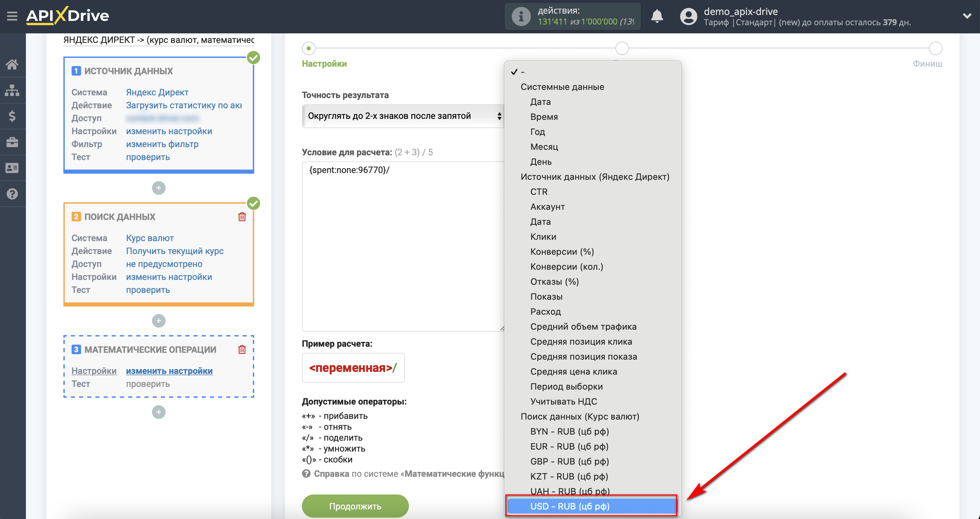Select Месяц option
Image resolution: width=980 pixels, height=519 pixels.
click(593, 147)
